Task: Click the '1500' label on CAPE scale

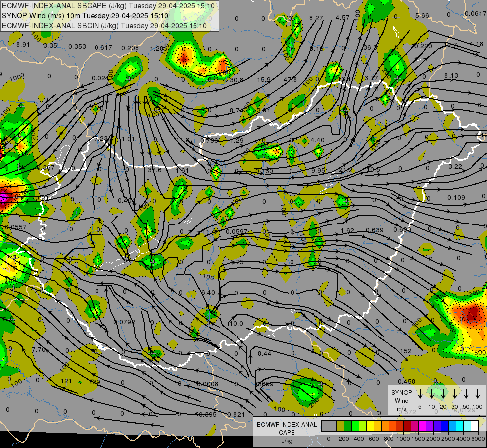Action: tap(418, 439)
